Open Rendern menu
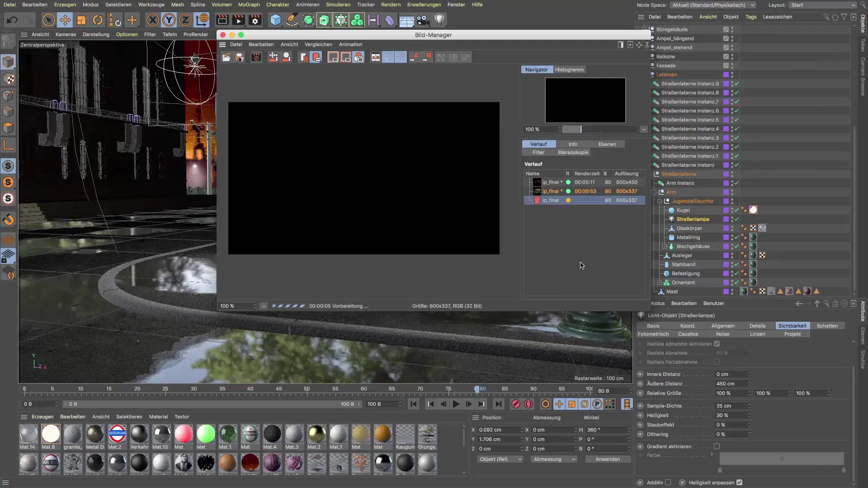Viewport: 868px width, 488px height. [391, 5]
